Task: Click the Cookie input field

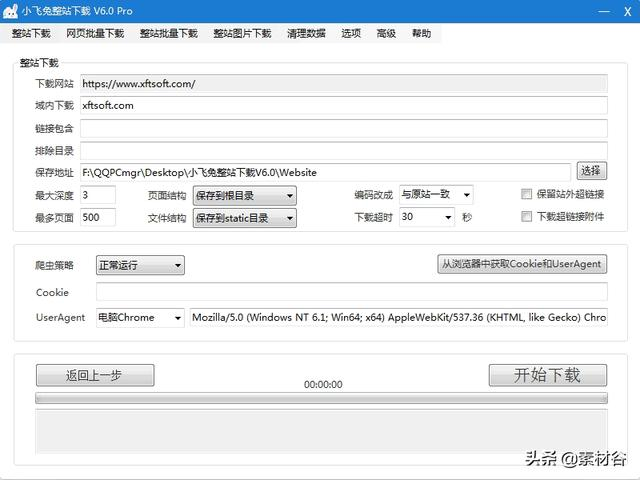Action: coord(352,292)
